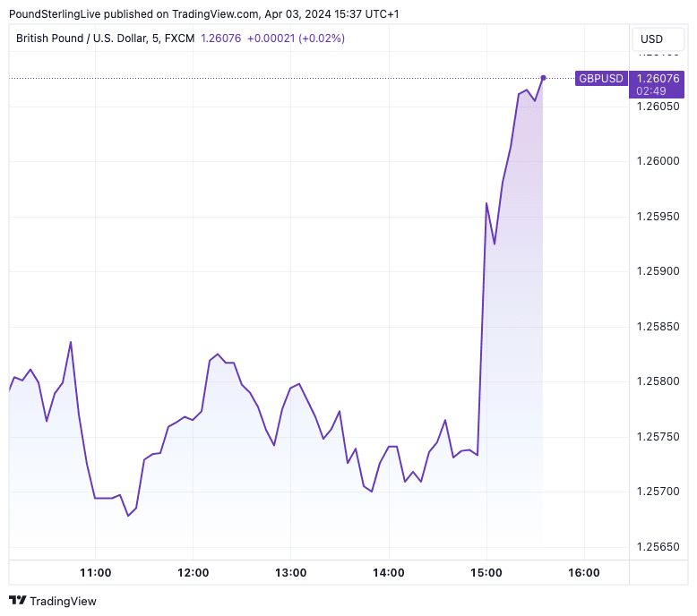Screen dimensions: 697x616
Task: Click the GBPUSD symbol tag
Action: click(600, 79)
